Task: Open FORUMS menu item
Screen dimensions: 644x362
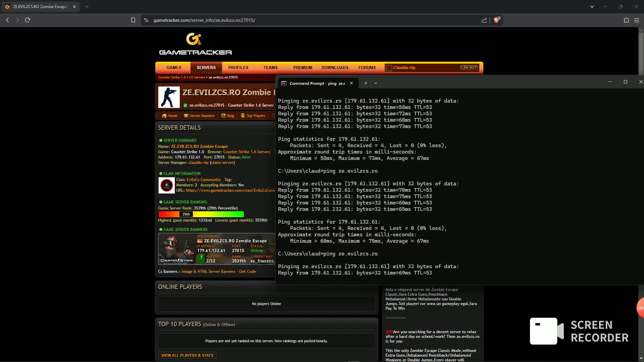Action: click(367, 68)
